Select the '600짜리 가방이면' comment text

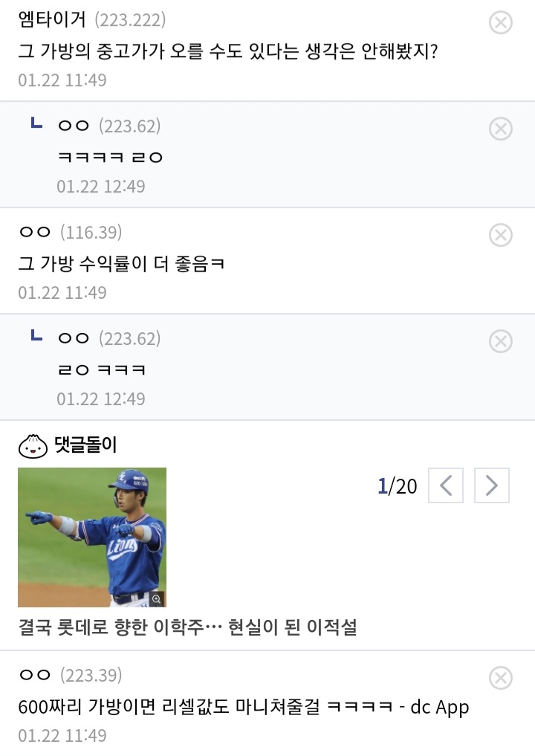pos(243,706)
